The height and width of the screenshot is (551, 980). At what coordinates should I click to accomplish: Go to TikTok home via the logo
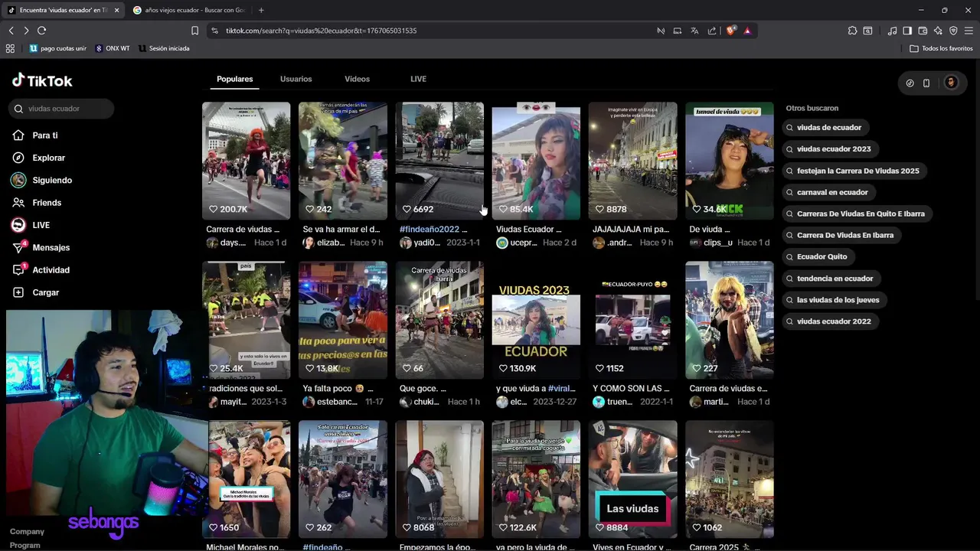pos(42,80)
